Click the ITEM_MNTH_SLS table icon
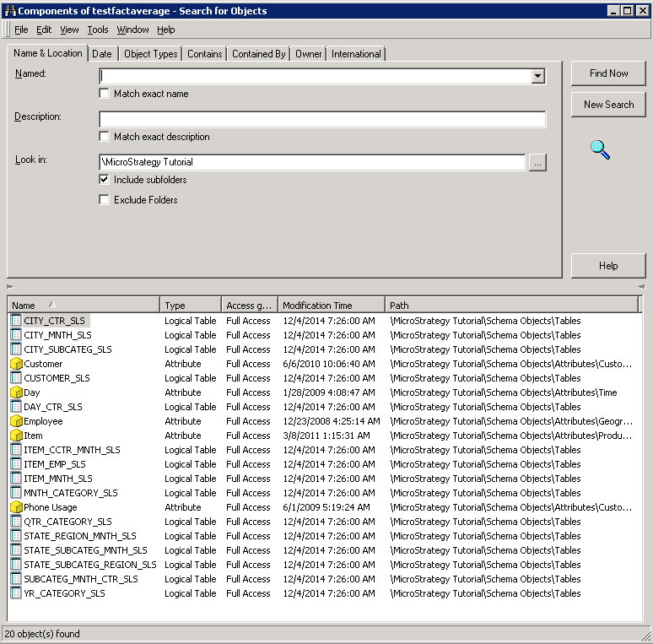 coord(16,479)
